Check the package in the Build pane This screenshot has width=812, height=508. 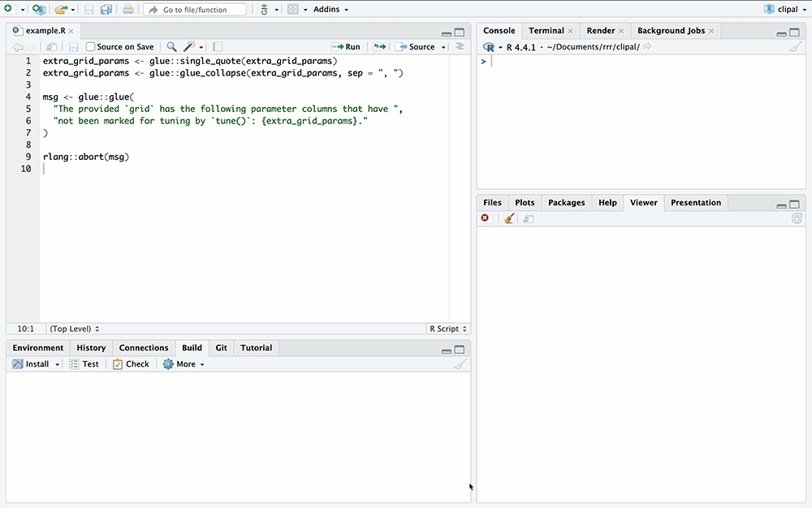tap(131, 364)
